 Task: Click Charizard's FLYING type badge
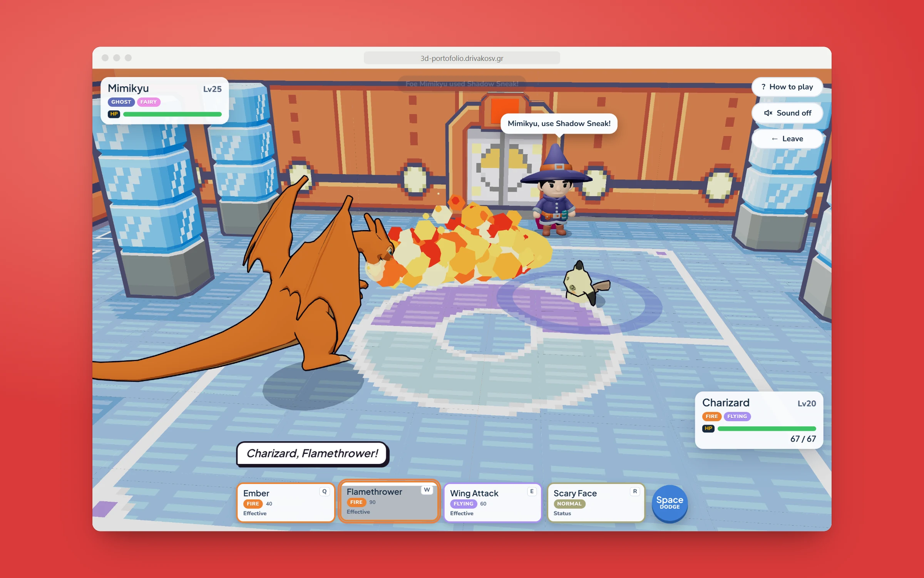pos(737,417)
